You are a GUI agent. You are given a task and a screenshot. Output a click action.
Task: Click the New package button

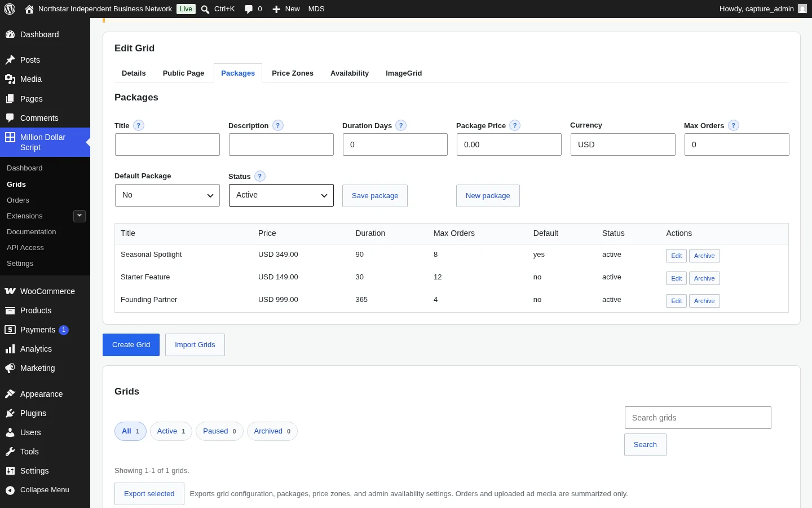pyautogui.click(x=488, y=196)
